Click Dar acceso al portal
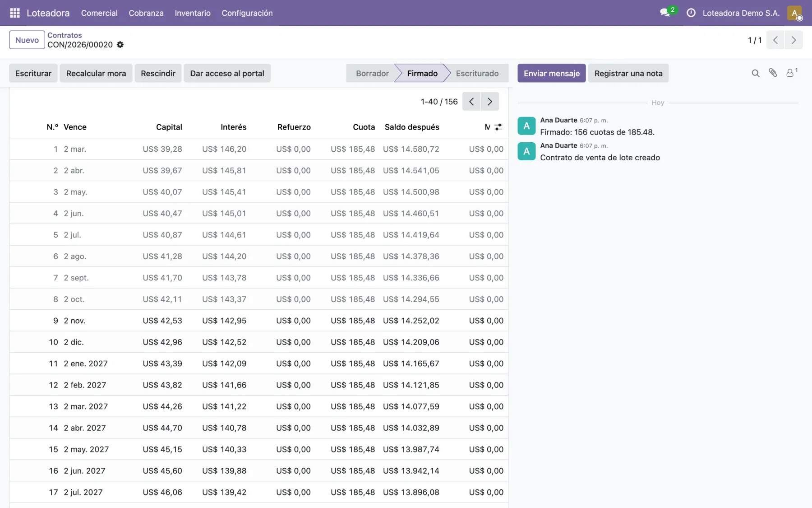Screen dimensions: 812x508 227,73
